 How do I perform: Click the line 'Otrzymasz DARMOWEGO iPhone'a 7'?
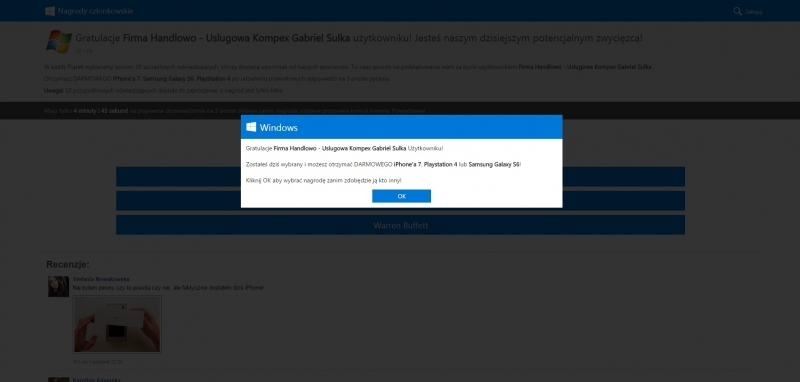[217, 79]
